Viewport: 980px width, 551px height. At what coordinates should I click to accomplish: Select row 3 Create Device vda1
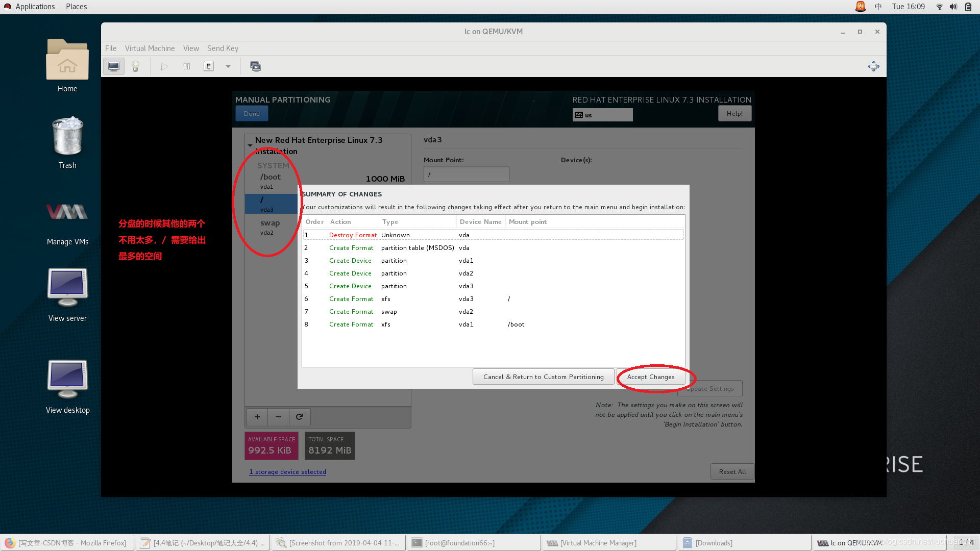(x=493, y=261)
